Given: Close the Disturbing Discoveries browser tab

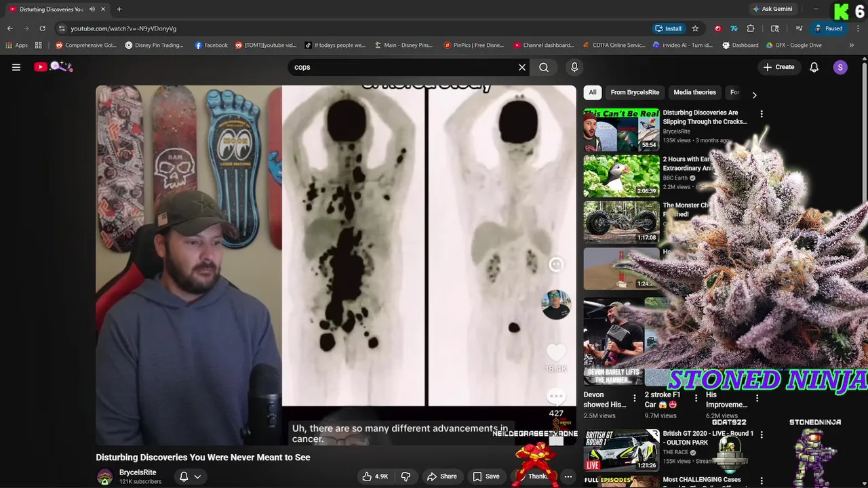Looking at the screenshot, I should pyautogui.click(x=102, y=9).
